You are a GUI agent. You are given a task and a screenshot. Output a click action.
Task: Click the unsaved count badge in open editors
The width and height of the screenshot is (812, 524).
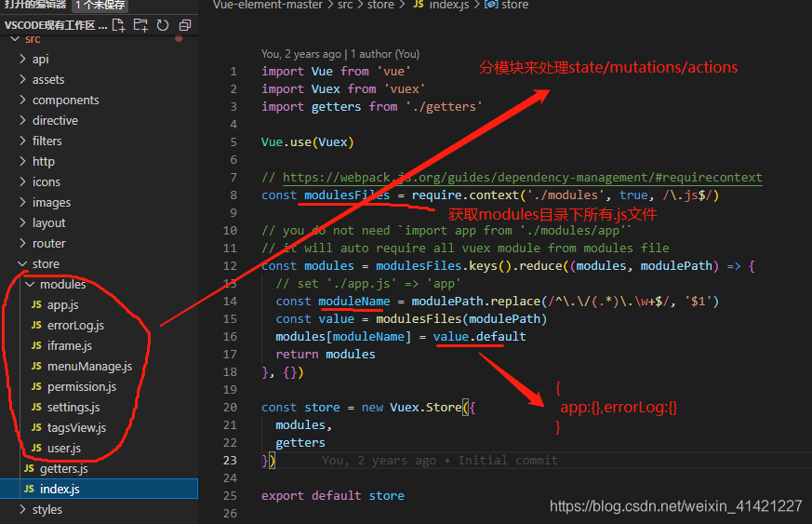coord(100,6)
